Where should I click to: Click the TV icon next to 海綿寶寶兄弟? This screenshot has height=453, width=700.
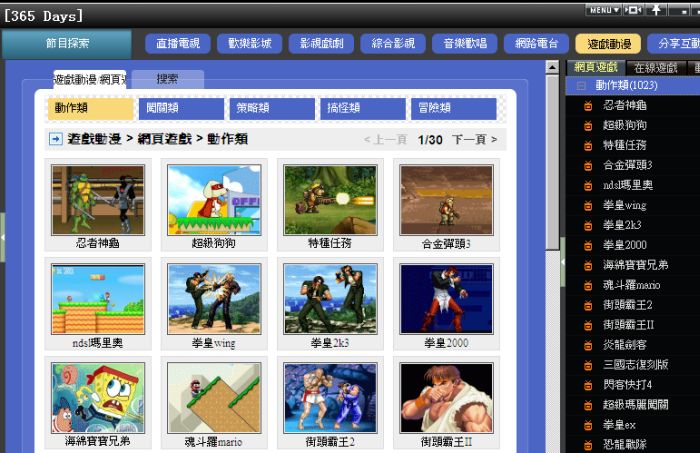tap(588, 266)
